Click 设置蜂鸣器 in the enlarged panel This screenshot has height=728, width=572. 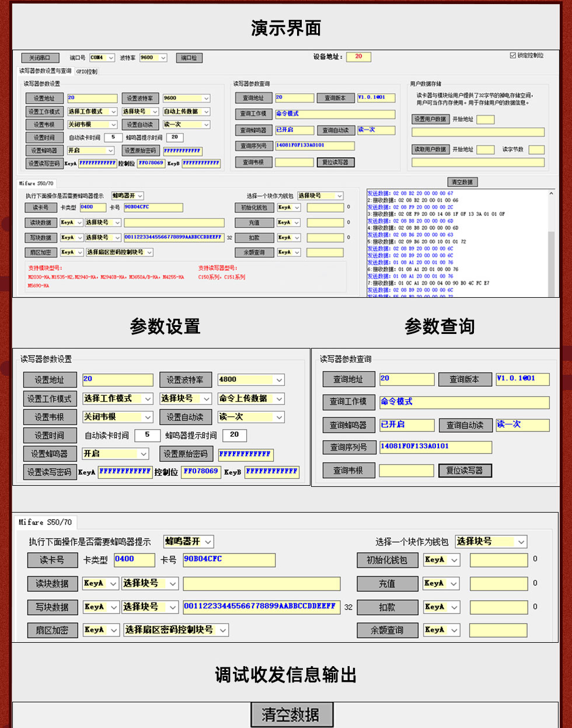coord(49,454)
